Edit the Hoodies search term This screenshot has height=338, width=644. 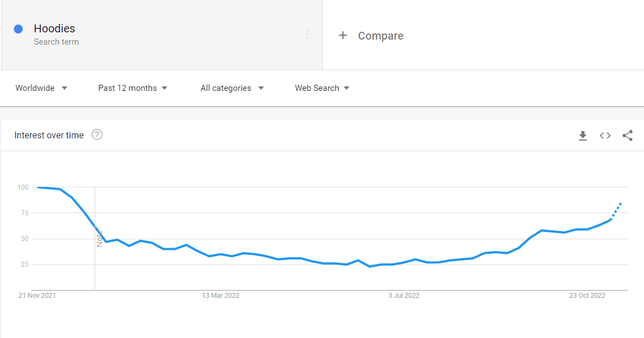coord(54,28)
